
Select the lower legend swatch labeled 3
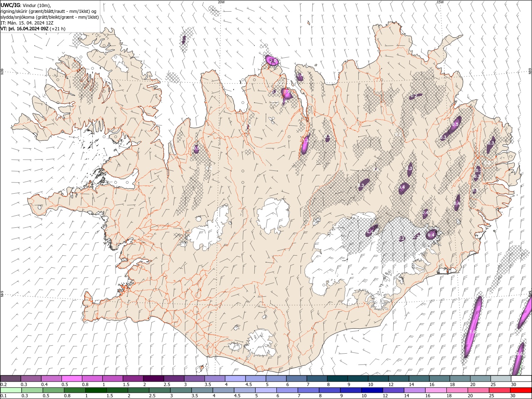(x=180, y=390)
